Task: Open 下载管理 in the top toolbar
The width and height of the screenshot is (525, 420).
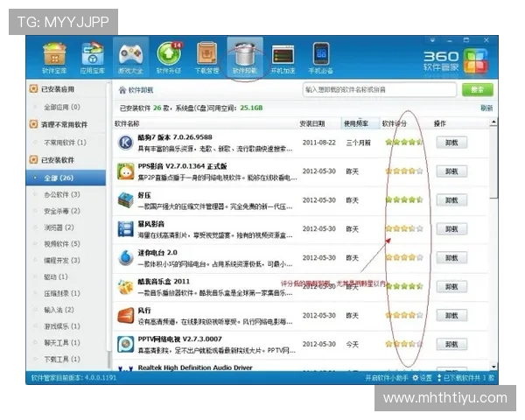Action: click(206, 59)
